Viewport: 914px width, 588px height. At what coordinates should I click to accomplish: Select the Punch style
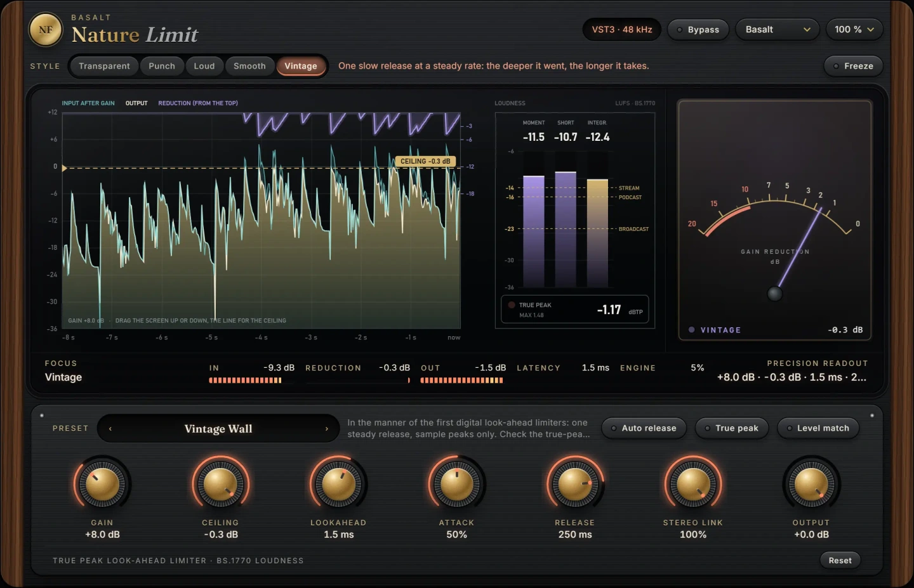[x=162, y=66]
